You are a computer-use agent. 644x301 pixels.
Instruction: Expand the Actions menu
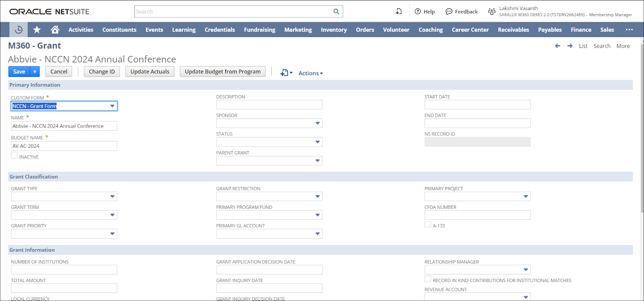point(310,73)
